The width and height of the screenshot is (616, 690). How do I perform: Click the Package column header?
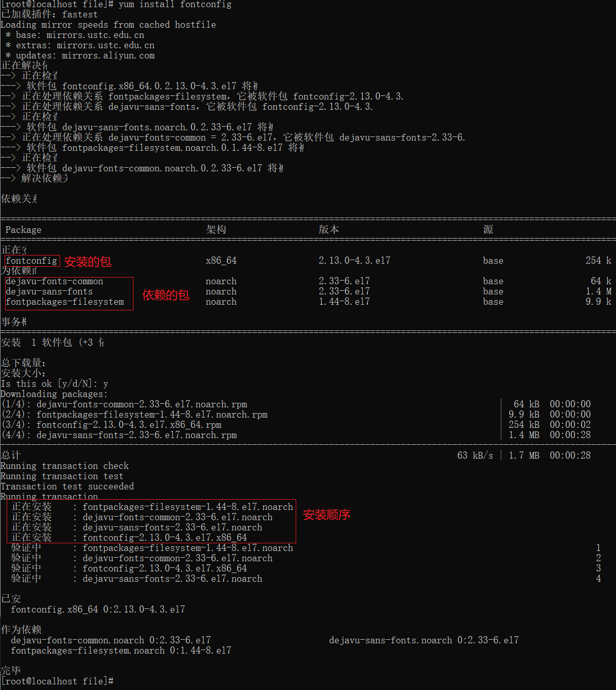click(x=23, y=229)
